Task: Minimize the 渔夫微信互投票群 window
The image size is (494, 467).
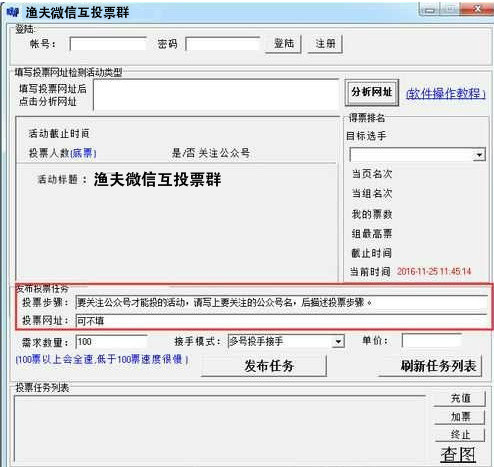Action: pos(430,9)
